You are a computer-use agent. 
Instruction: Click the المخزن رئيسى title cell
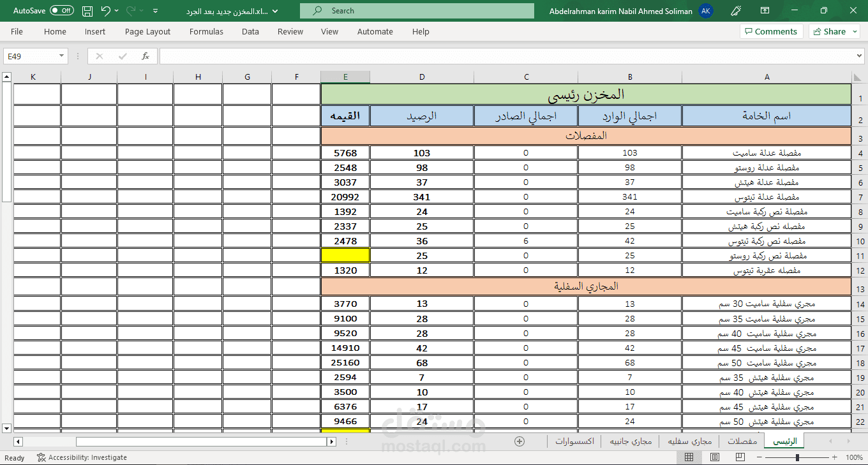[x=586, y=94]
